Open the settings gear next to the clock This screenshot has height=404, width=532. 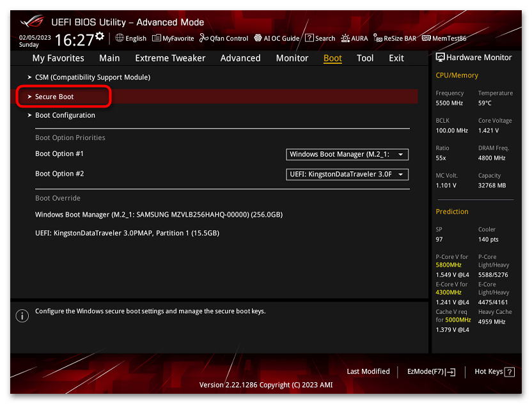[99, 36]
